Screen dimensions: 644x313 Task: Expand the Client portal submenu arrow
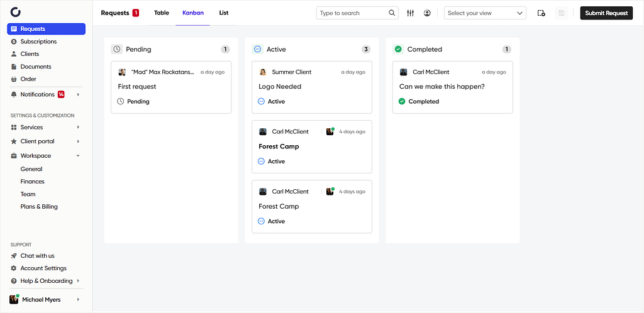tap(78, 141)
